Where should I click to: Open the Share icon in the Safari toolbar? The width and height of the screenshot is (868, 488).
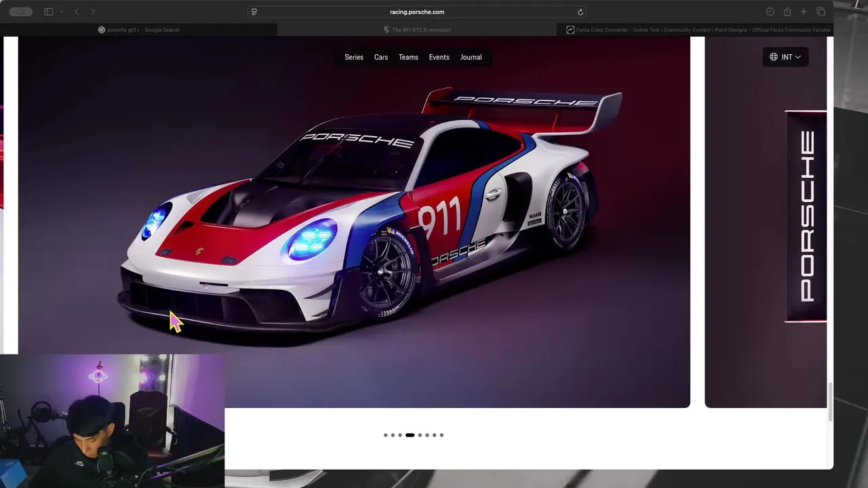[787, 12]
